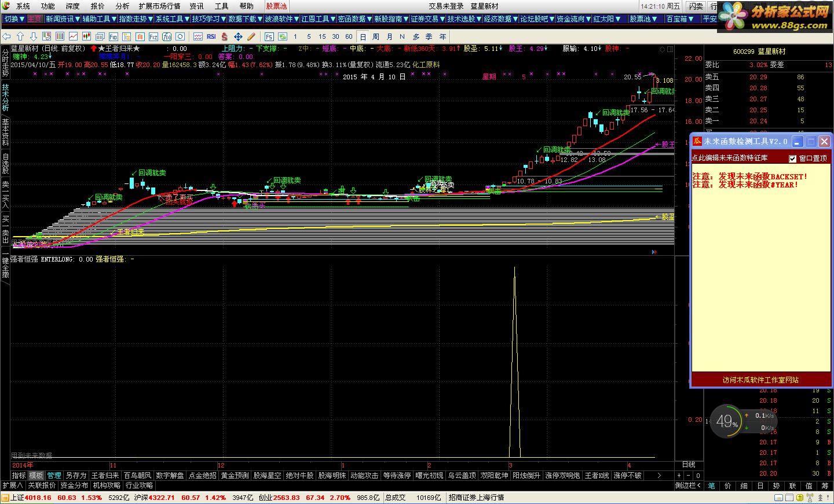Viewport: 834px width, 504px height.
Task: Select the 月 monthly period
Action: pyautogui.click(x=389, y=36)
